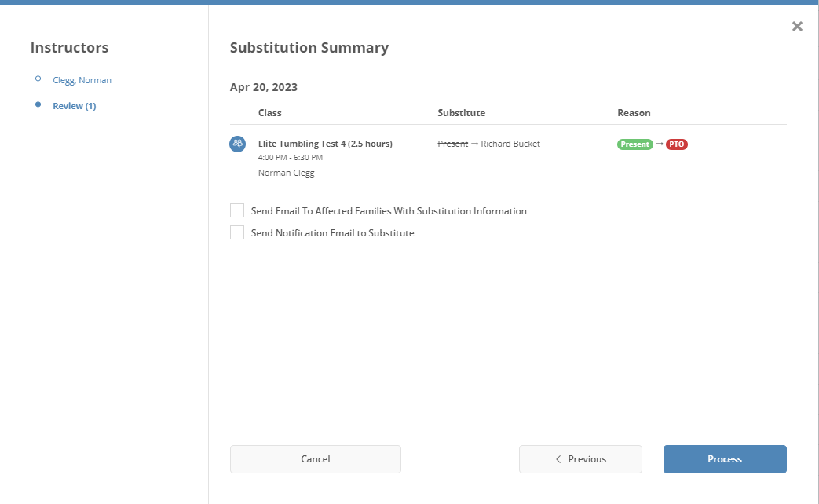The width and height of the screenshot is (819, 504).
Task: Close the Substitution Summary dialog with X
Action: coord(797,26)
